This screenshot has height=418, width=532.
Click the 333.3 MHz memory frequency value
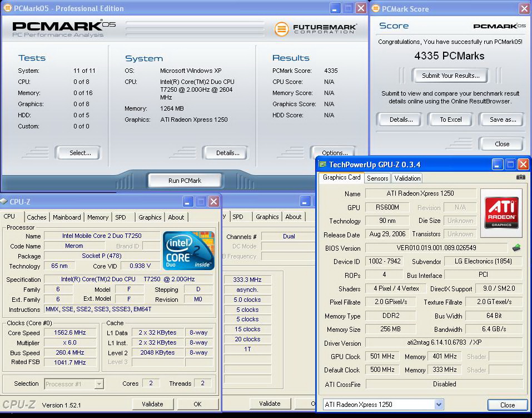pyautogui.click(x=247, y=280)
